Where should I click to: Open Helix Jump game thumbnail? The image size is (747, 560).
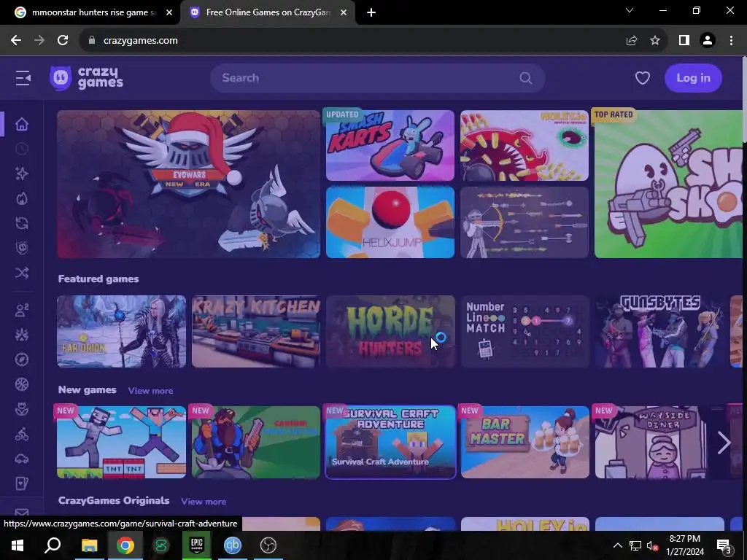pyautogui.click(x=390, y=222)
